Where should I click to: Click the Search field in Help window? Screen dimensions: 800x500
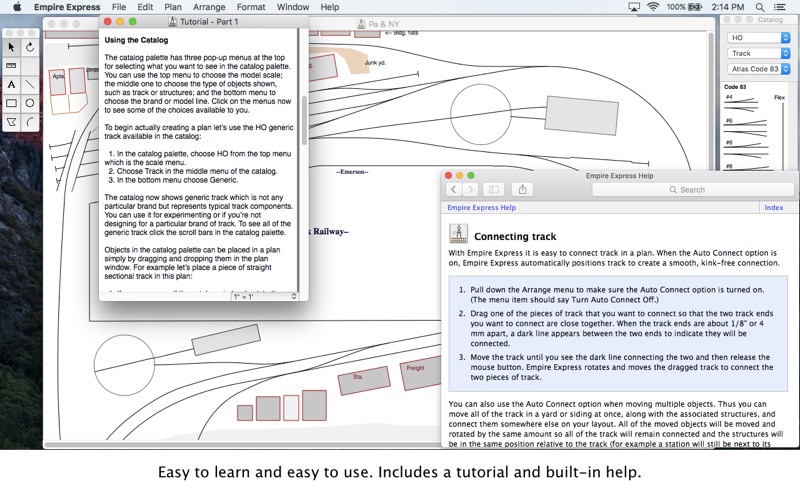[693, 190]
